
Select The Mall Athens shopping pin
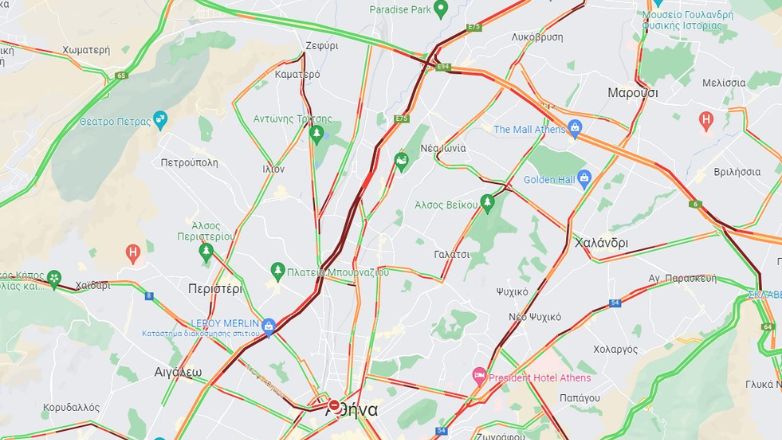(575, 129)
